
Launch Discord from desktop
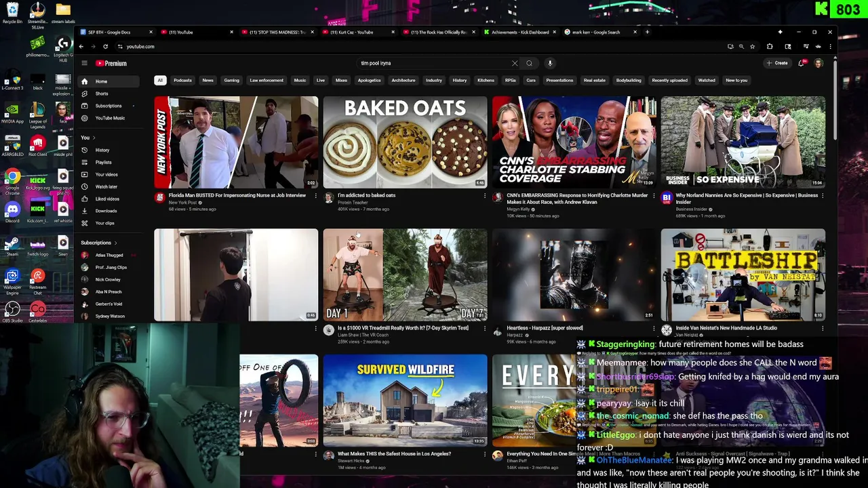click(12, 211)
